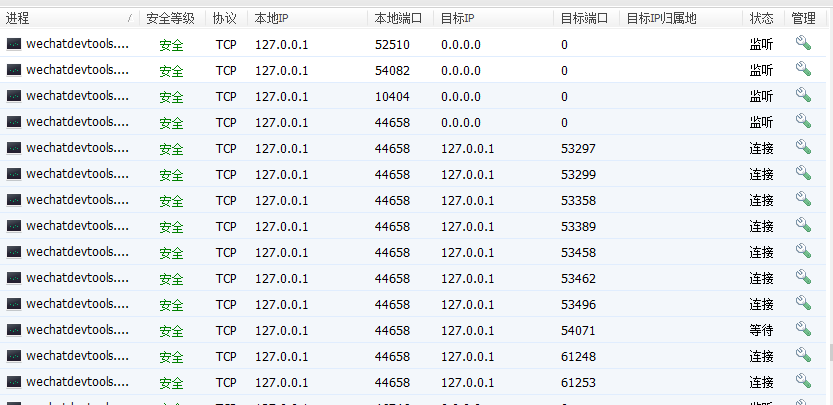Click the 连接 status in the target port 61253 row
The image size is (833, 405).
point(761,383)
